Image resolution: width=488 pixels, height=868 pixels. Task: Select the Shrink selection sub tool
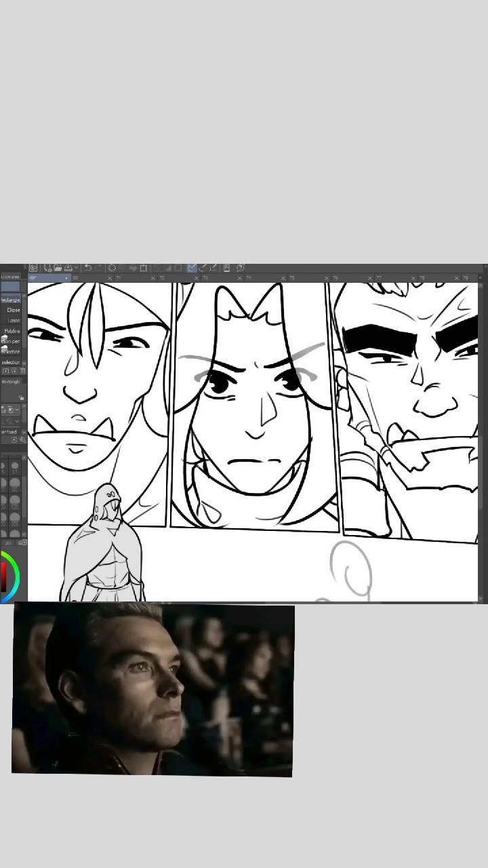[10, 362]
